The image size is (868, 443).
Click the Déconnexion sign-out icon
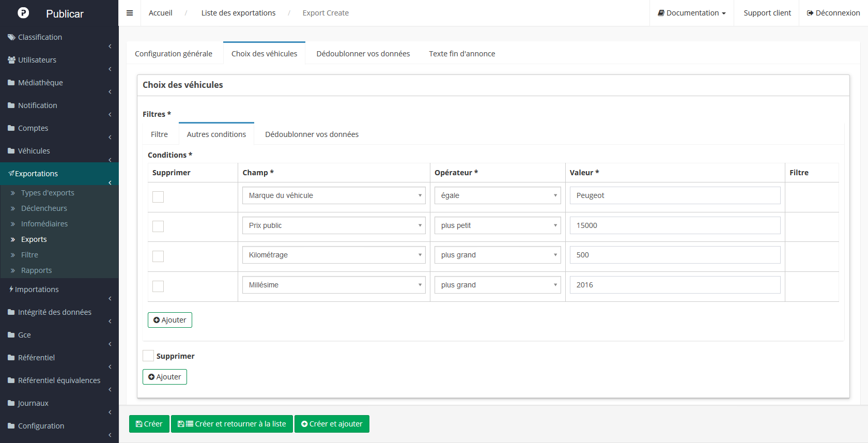(x=810, y=13)
